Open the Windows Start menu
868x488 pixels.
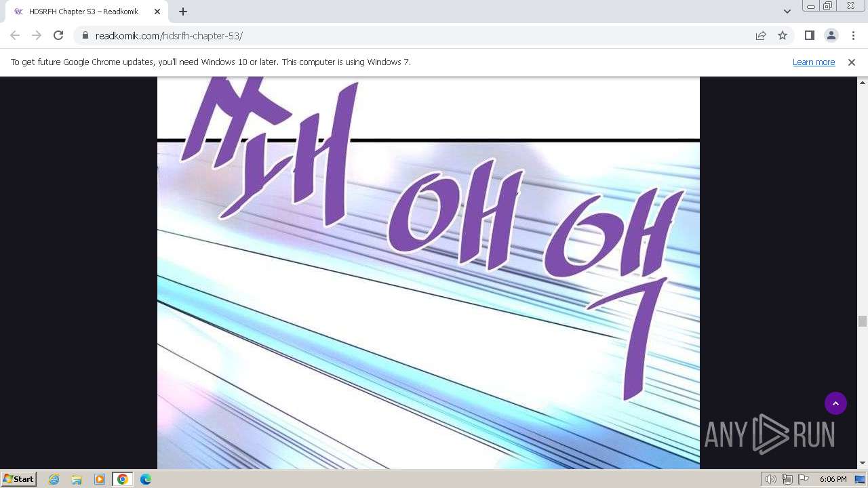click(18, 479)
